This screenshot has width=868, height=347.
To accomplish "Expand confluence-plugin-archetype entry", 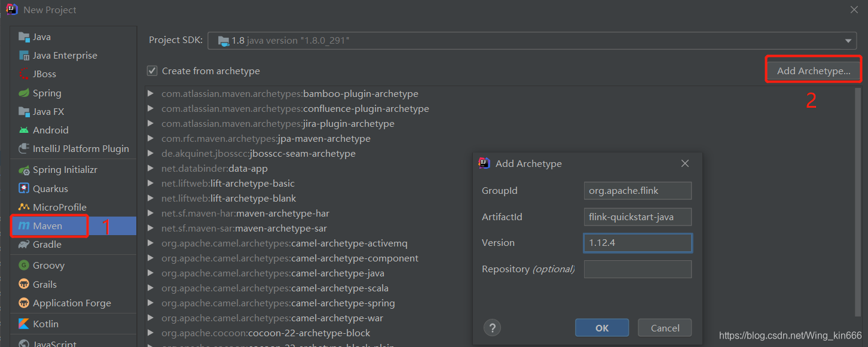I will pos(151,109).
